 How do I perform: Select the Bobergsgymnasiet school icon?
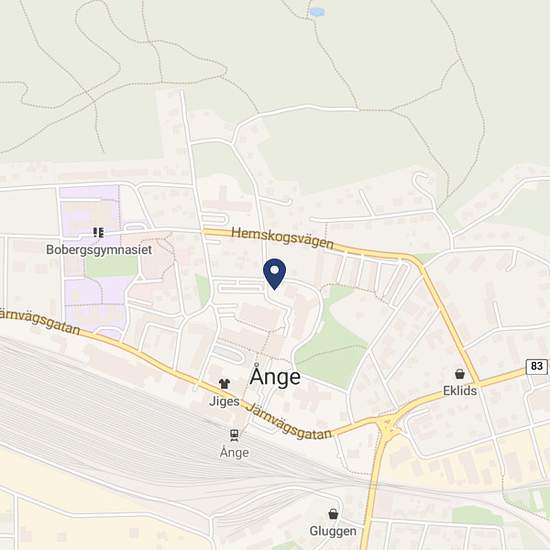[99, 232]
